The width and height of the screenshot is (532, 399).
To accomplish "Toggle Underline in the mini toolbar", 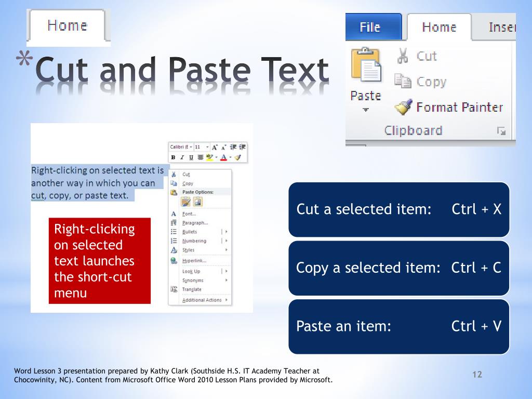I will point(191,157).
